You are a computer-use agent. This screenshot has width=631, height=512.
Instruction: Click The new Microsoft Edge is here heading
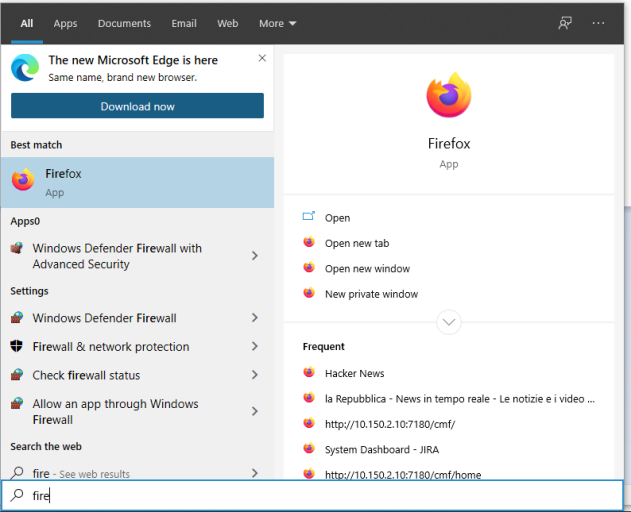tap(133, 60)
